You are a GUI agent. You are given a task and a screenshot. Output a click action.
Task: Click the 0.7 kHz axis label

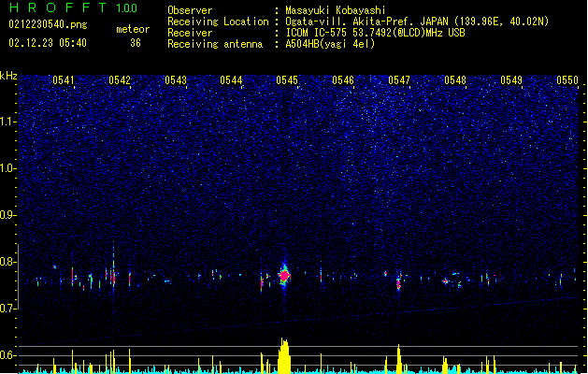coord(8,309)
